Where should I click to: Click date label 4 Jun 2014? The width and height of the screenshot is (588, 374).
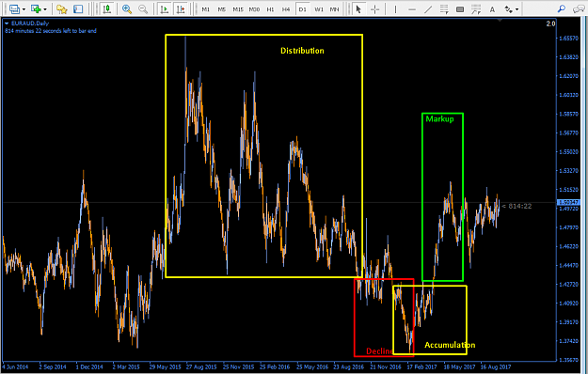pyautogui.click(x=15, y=366)
